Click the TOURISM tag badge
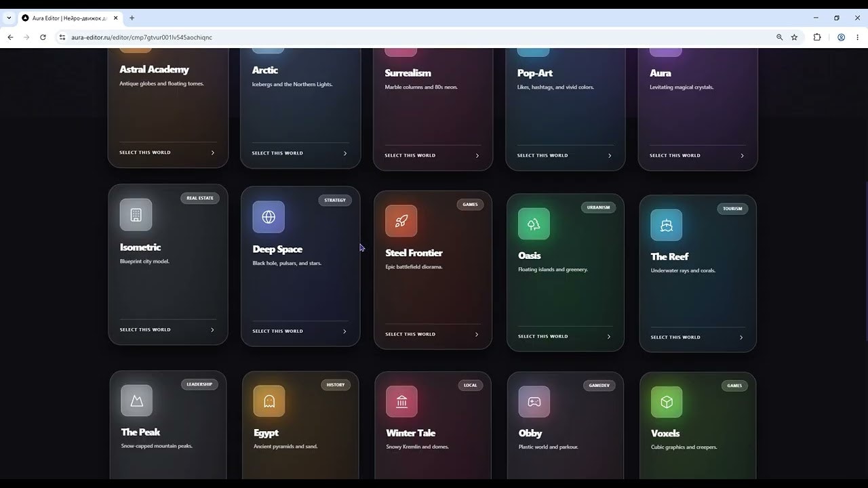 pos(732,208)
